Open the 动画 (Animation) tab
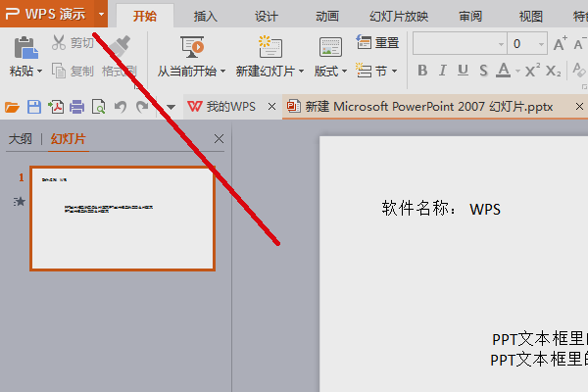The width and height of the screenshot is (588, 392). click(327, 16)
